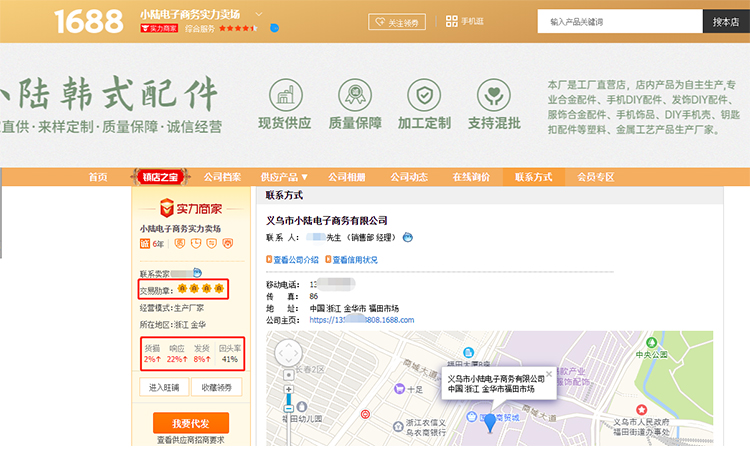
Task: Open the company homepage 1688.com URL
Action: (362, 319)
